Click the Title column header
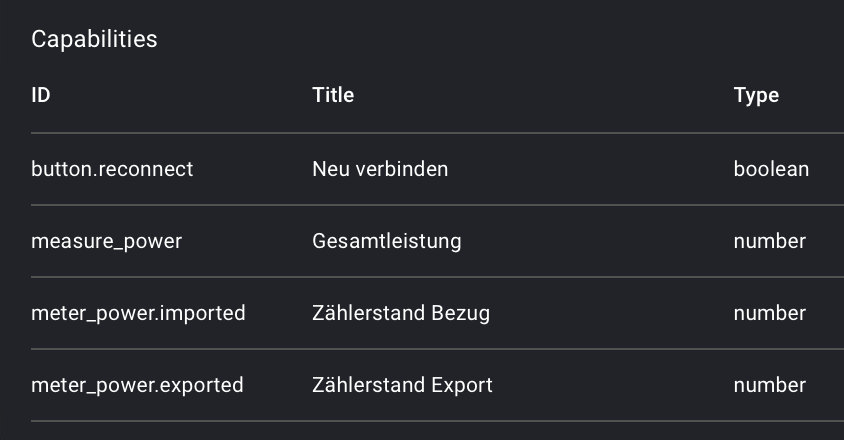The width and height of the screenshot is (844, 440). pyautogui.click(x=333, y=96)
